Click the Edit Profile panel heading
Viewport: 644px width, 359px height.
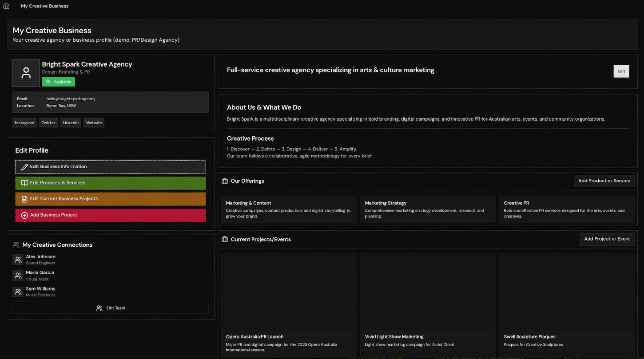[32, 150]
